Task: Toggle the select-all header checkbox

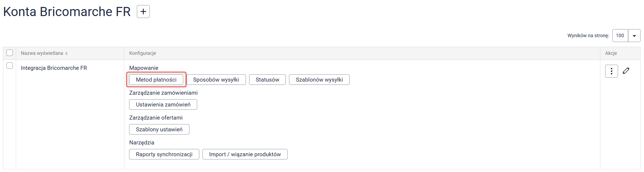Action: [x=10, y=53]
